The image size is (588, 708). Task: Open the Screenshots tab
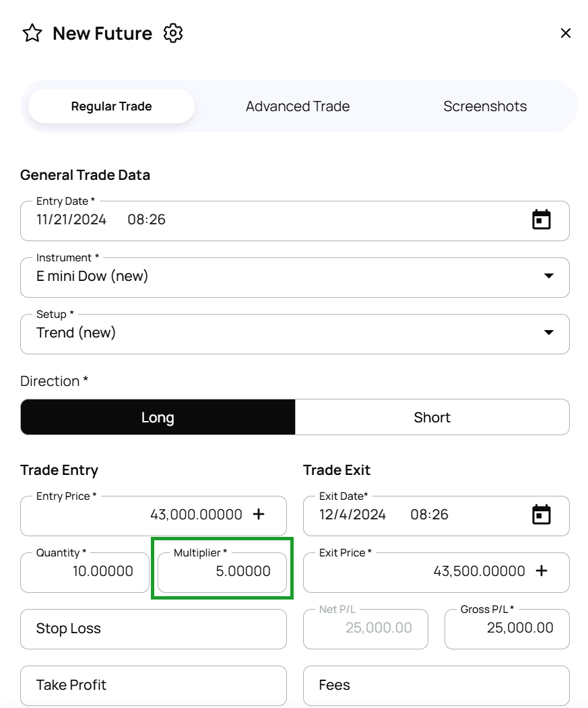pyautogui.click(x=485, y=106)
